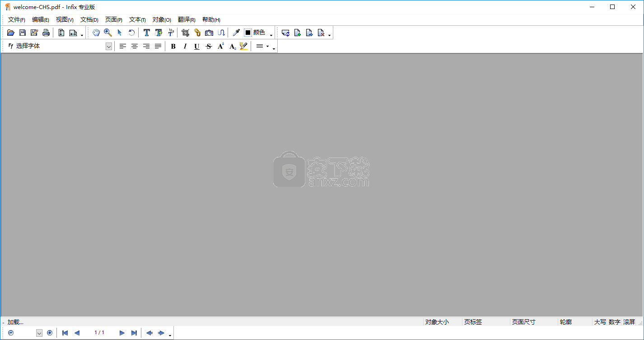This screenshot has height=340, width=644.
Task: Align text right
Action: click(x=146, y=46)
